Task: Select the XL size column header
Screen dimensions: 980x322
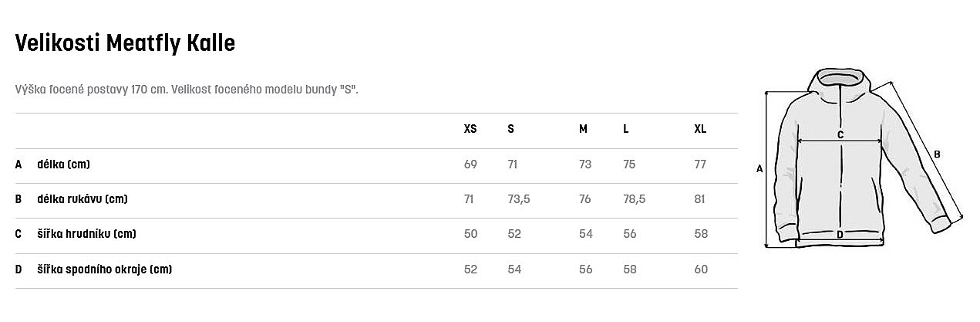Action: [x=700, y=129]
